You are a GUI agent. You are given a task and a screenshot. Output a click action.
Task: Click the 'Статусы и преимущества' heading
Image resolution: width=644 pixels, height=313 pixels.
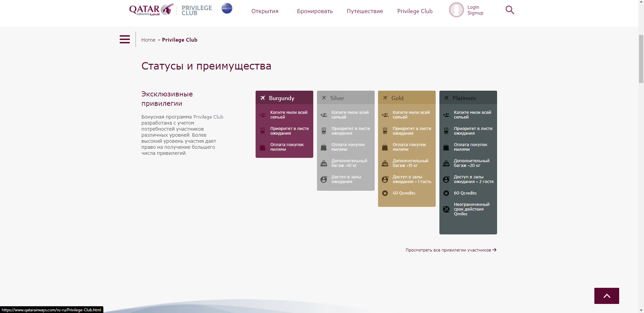(206, 66)
